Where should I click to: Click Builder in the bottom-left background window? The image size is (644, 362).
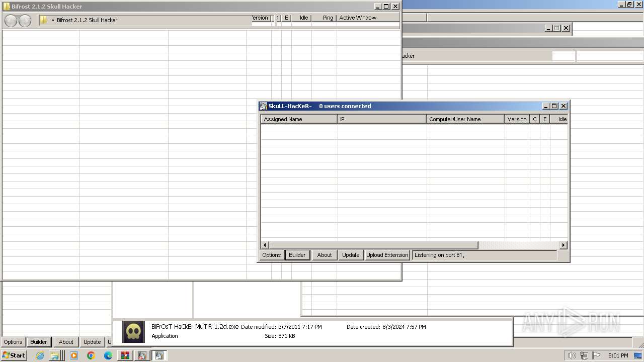pyautogui.click(x=39, y=342)
